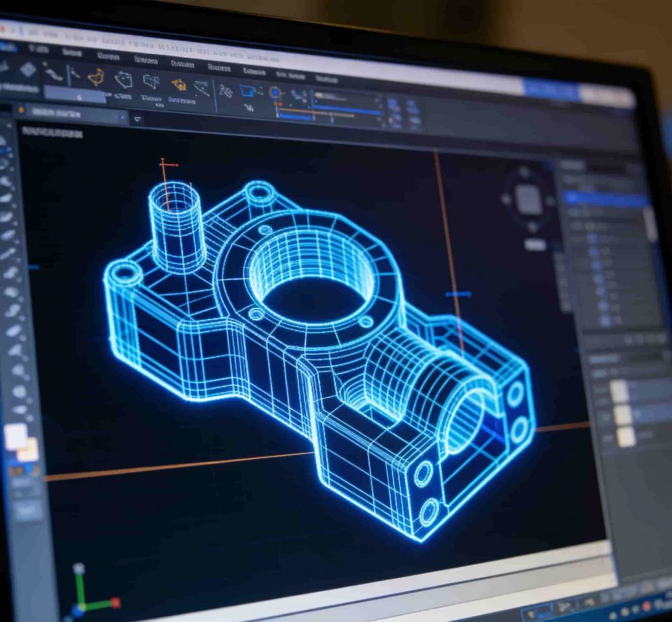The width and height of the screenshot is (672, 622).
Task: Select the orange arrow tool in ribbon
Action: 179,85
